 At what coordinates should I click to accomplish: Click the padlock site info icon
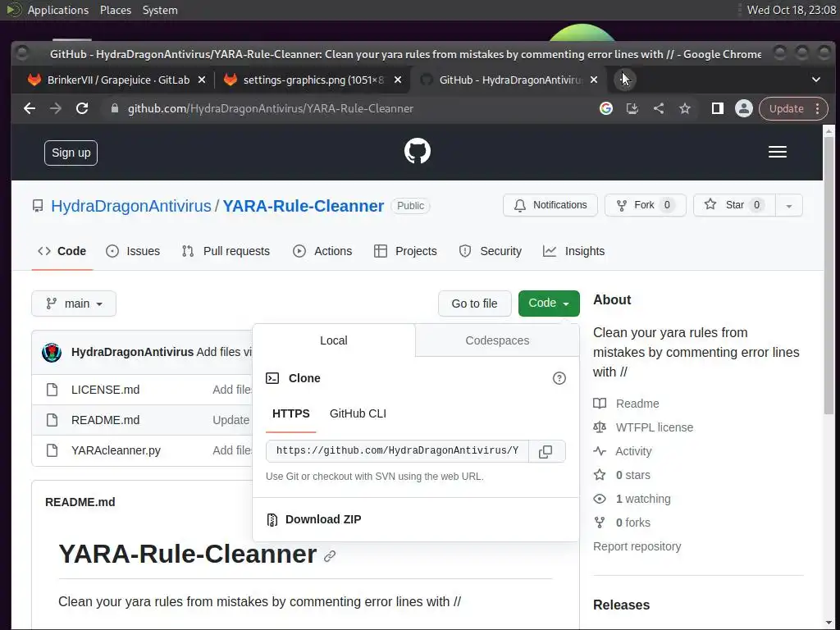[114, 108]
